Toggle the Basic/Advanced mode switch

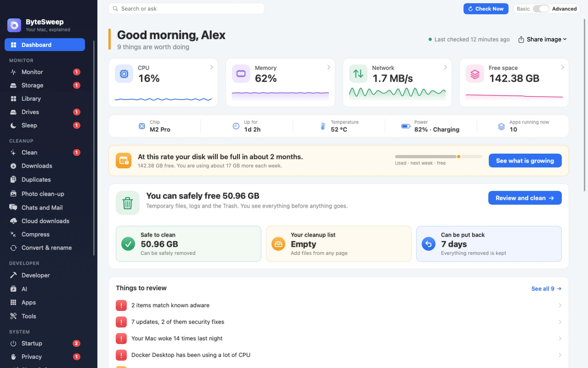tap(541, 9)
